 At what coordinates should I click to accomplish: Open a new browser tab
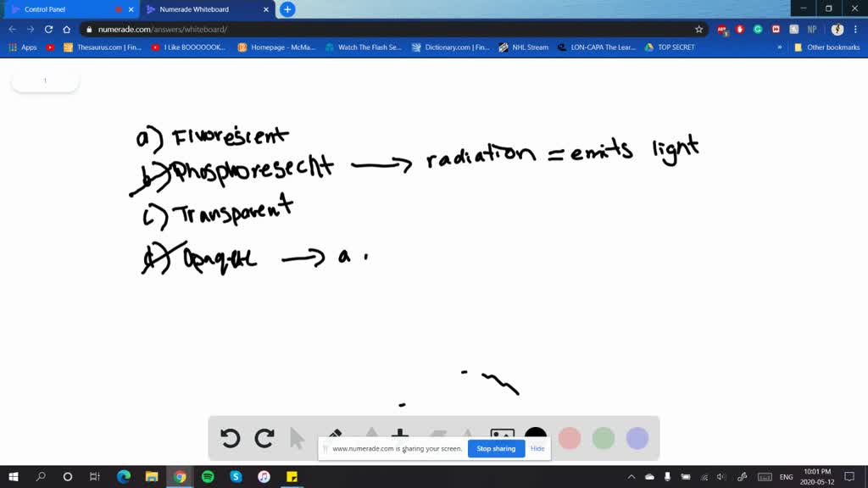[x=287, y=9]
